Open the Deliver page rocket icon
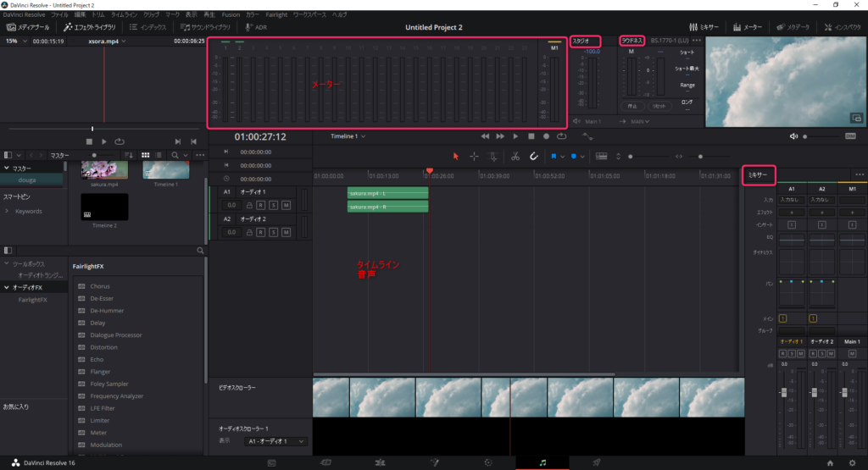This screenshot has height=470, width=868. [x=597, y=463]
